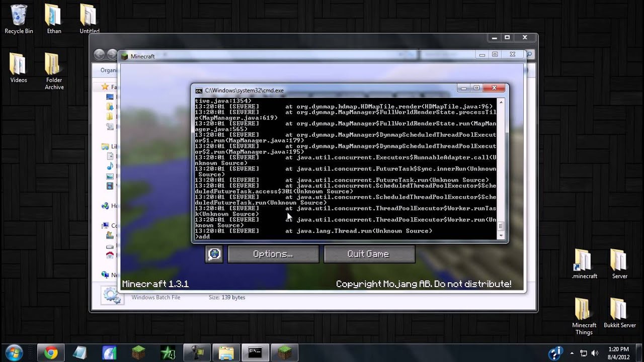The height and width of the screenshot is (362, 644).
Task: Launch Google Chrome from the taskbar
Action: 50,352
